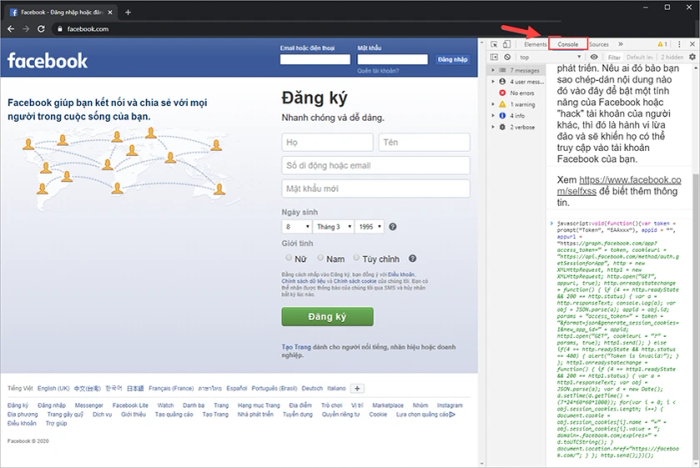Click the Mật khẩu mới password field

pyautogui.click(x=376, y=188)
